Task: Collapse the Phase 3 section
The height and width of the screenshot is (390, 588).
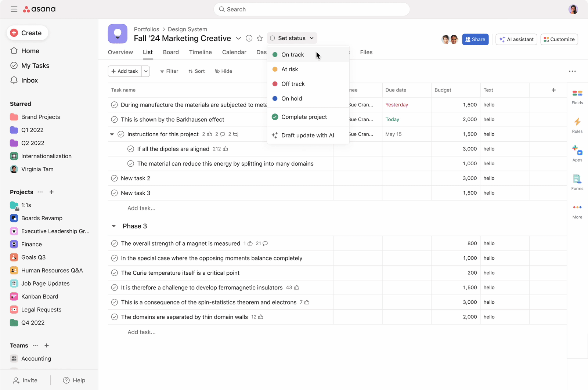Action: [x=113, y=226]
